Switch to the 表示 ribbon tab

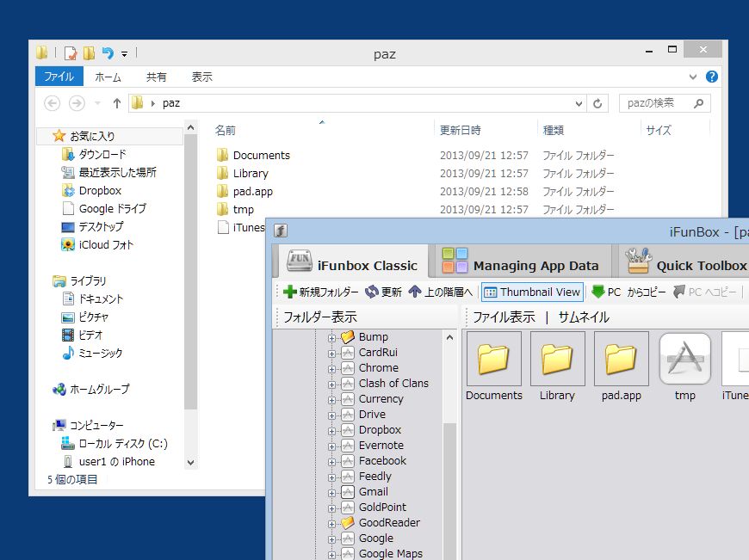tap(201, 77)
